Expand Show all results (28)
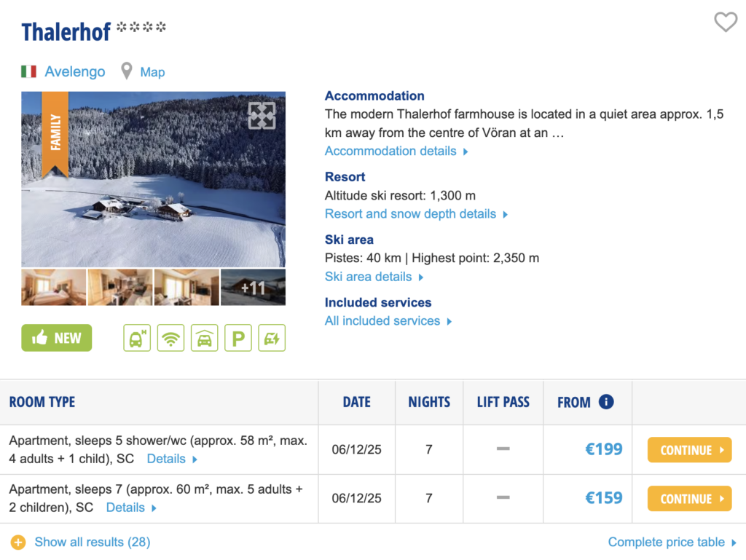The width and height of the screenshot is (746, 560). click(82, 542)
